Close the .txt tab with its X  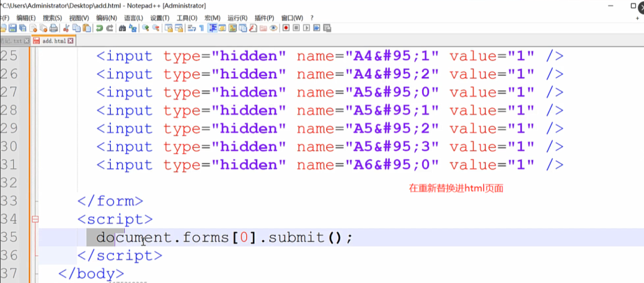pyautogui.click(x=27, y=41)
